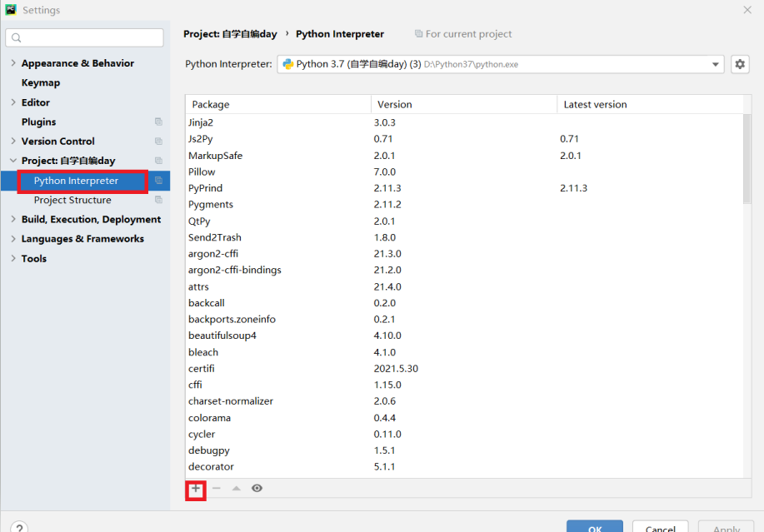Viewport: 764px width, 532px height.
Task: Click the search magnifier icon
Action: tap(16, 38)
